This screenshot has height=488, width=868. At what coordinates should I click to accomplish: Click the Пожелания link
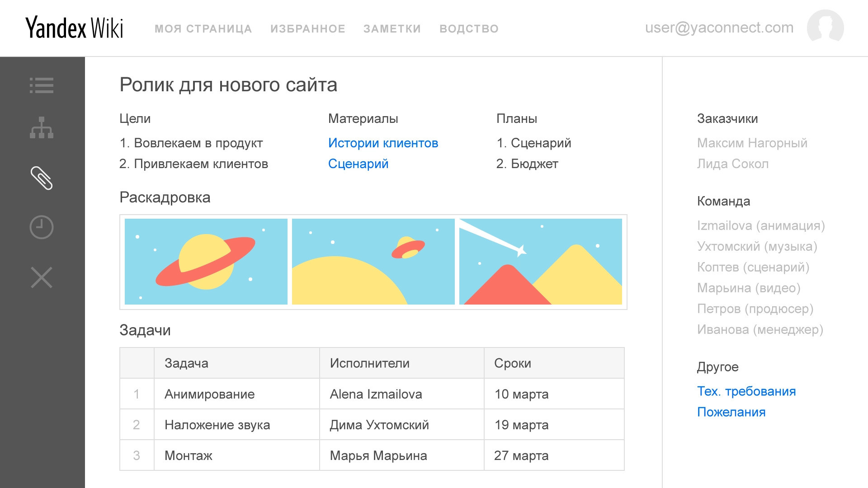click(x=731, y=412)
